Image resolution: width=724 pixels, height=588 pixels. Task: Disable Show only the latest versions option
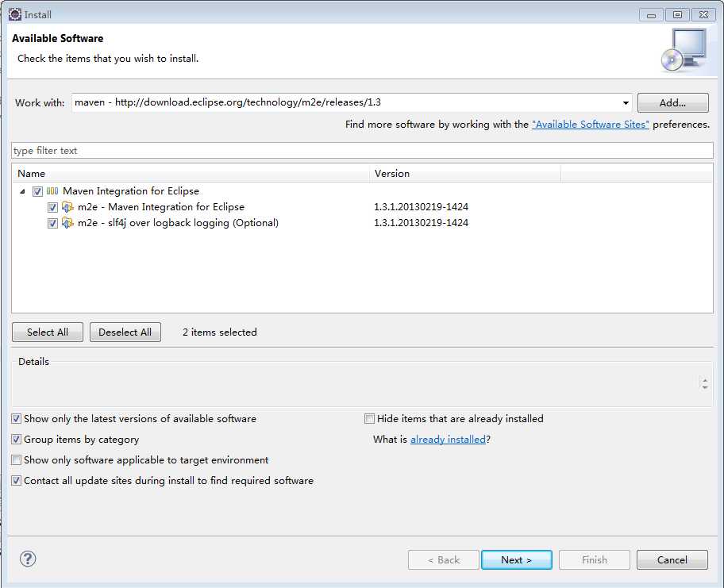coord(16,419)
